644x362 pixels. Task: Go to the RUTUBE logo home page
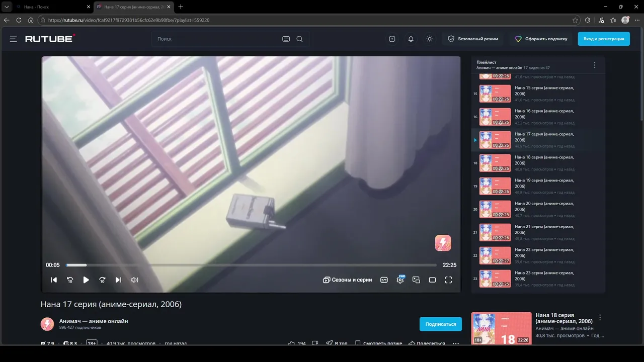[50, 39]
